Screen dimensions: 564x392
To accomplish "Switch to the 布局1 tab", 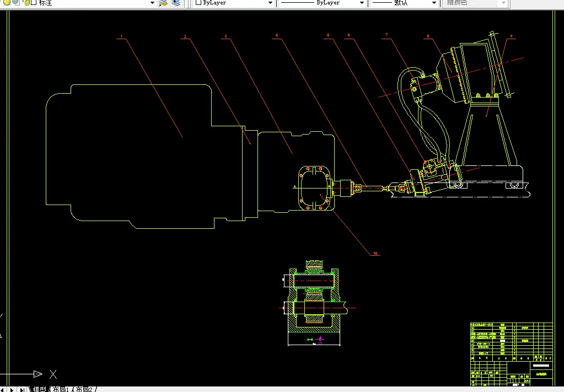I will point(61,389).
